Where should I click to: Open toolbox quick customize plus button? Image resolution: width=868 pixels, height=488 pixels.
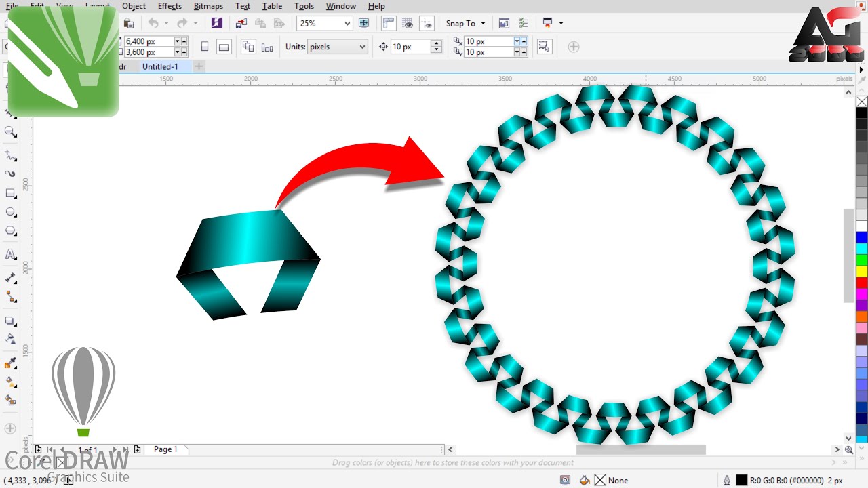(10, 428)
